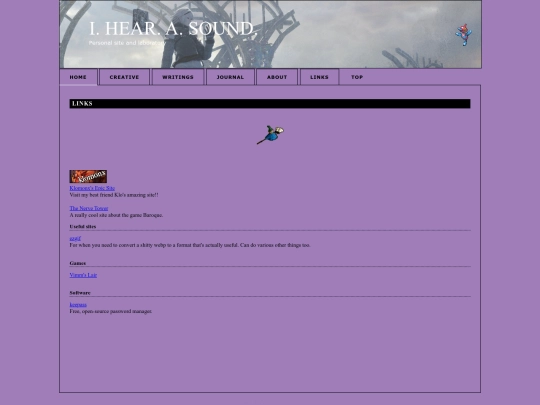Click text 'Free, open-source password manager.'
The image size is (540, 405).
tap(111, 311)
